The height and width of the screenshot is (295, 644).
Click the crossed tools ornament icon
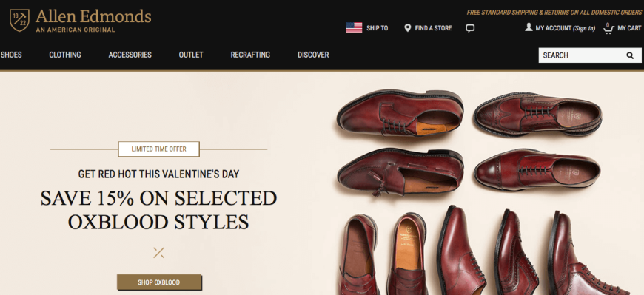pos(158,252)
